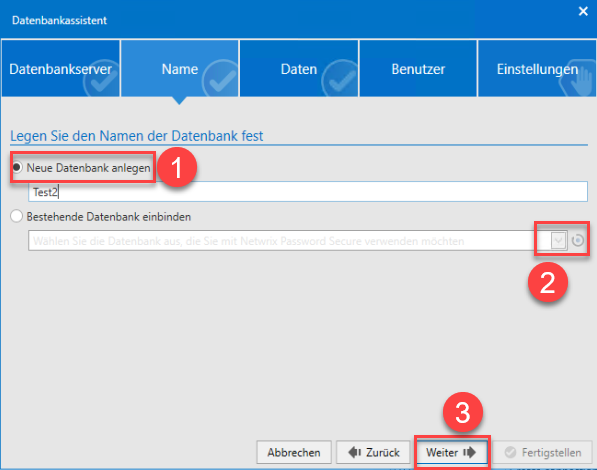This screenshot has width=597, height=470.
Task: Click the refresh database list icon
Action: click(x=578, y=240)
